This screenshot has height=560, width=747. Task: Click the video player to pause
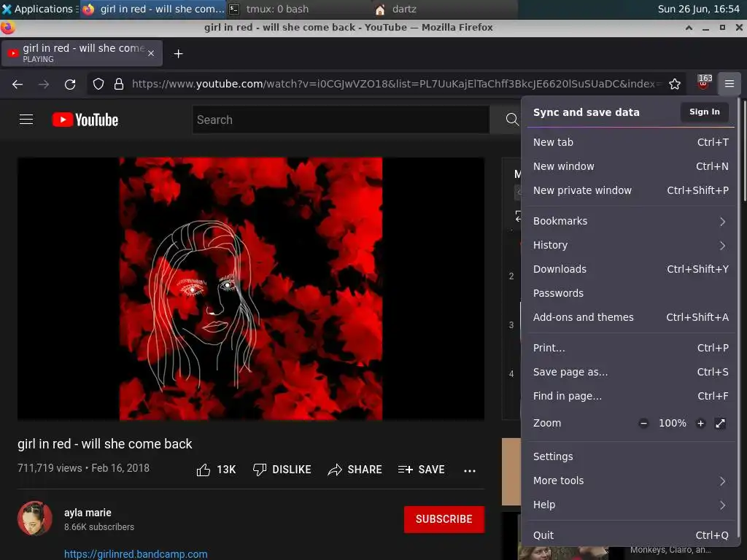pyautogui.click(x=251, y=289)
